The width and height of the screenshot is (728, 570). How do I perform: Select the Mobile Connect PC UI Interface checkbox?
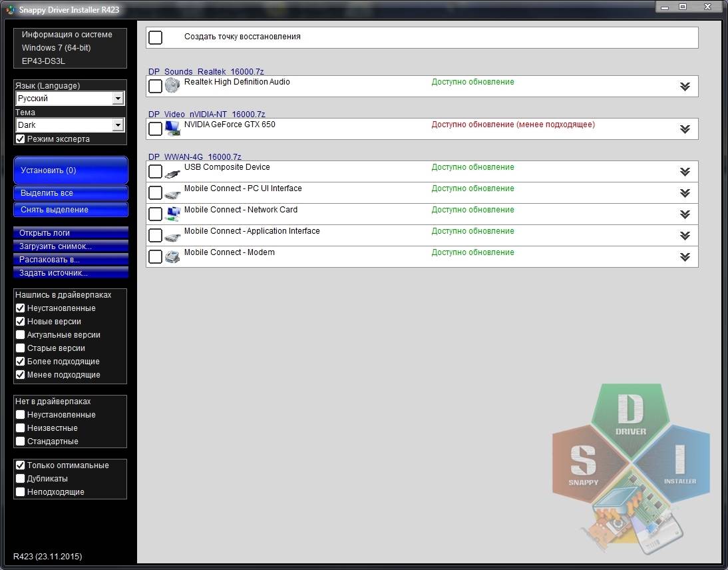pos(155,193)
